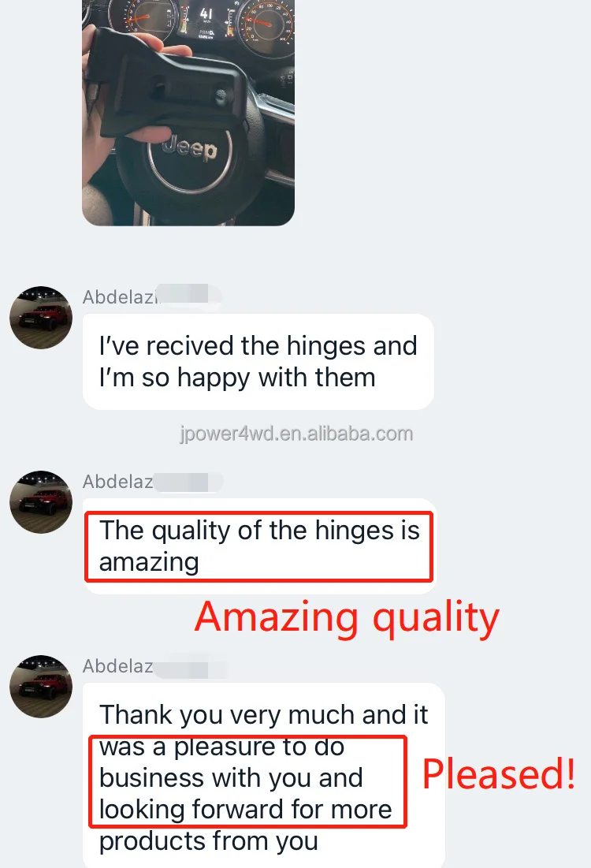Click the "Thank you very much and it" line
The width and height of the screenshot is (591, 868).
[263, 714]
